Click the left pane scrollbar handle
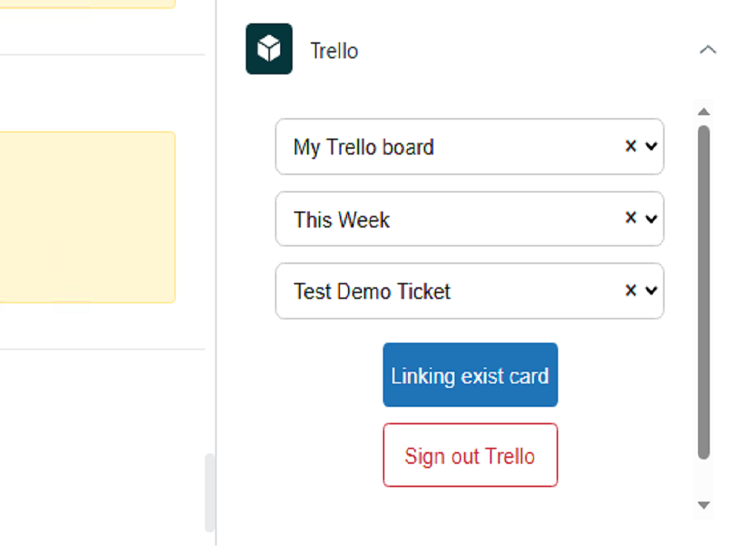The image size is (747, 560). point(209,492)
